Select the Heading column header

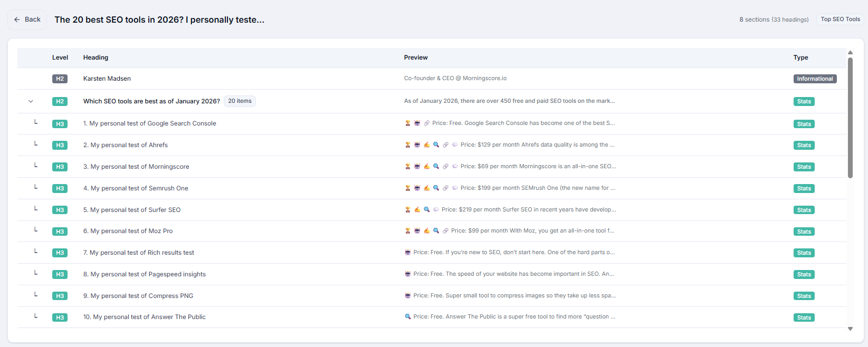pyautogui.click(x=96, y=57)
